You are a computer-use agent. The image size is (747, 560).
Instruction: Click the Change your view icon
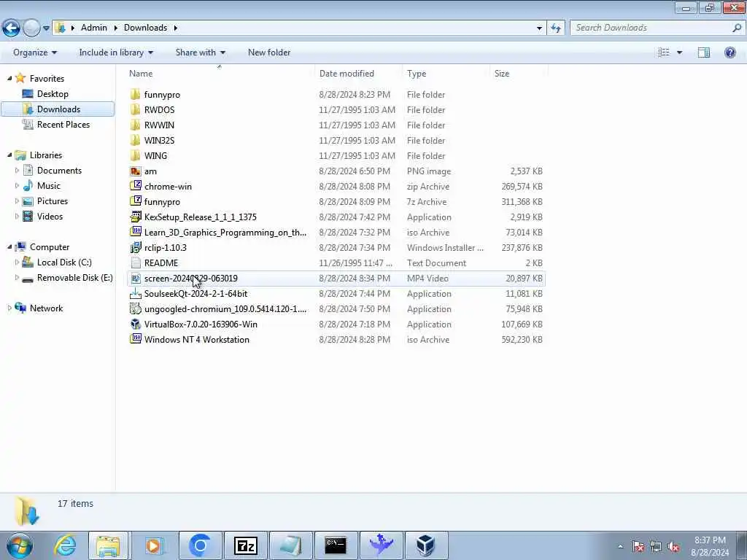pos(664,52)
